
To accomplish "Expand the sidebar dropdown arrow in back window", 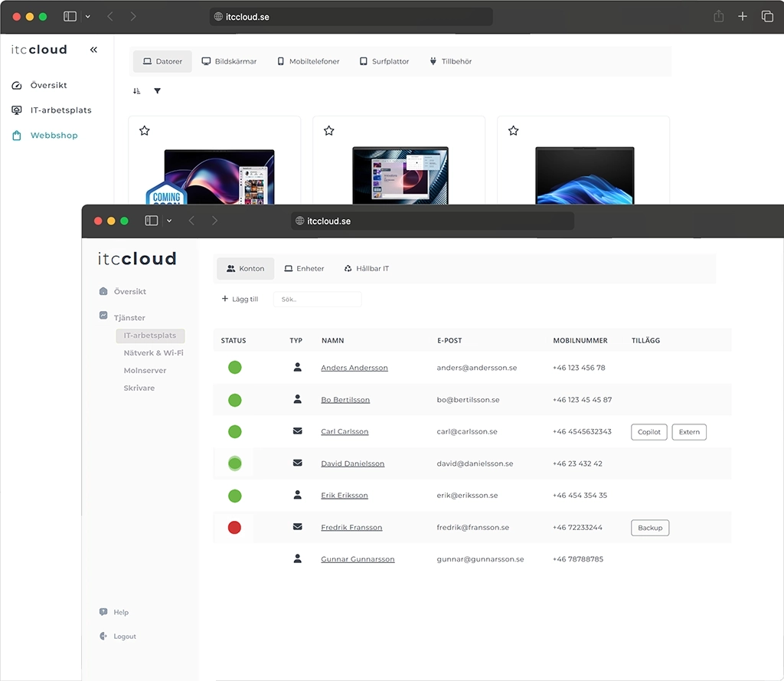I will pyautogui.click(x=87, y=16).
